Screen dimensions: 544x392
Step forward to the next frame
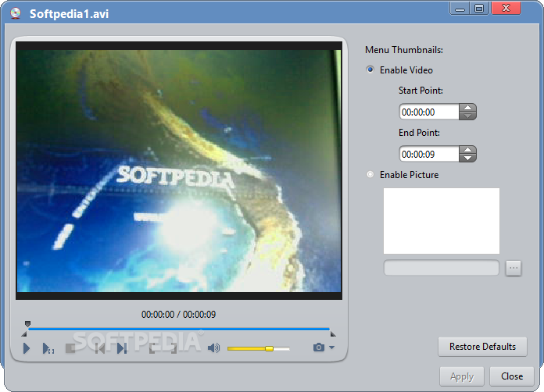[122, 348]
